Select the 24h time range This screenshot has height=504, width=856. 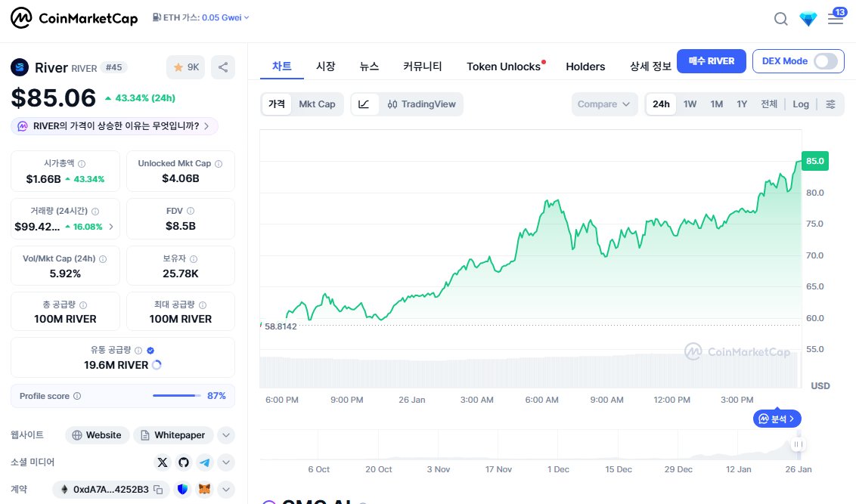click(661, 104)
